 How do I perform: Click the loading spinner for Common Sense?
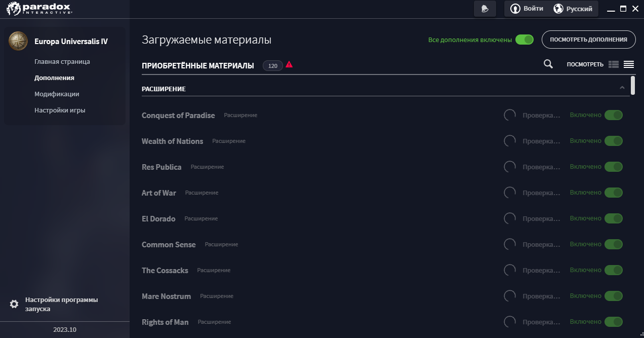(510, 244)
